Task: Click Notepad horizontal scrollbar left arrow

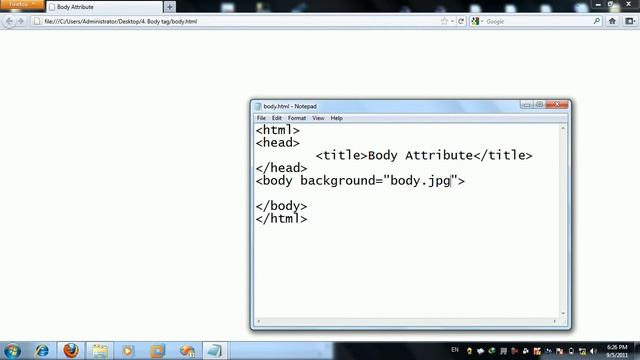Action: tap(258, 322)
